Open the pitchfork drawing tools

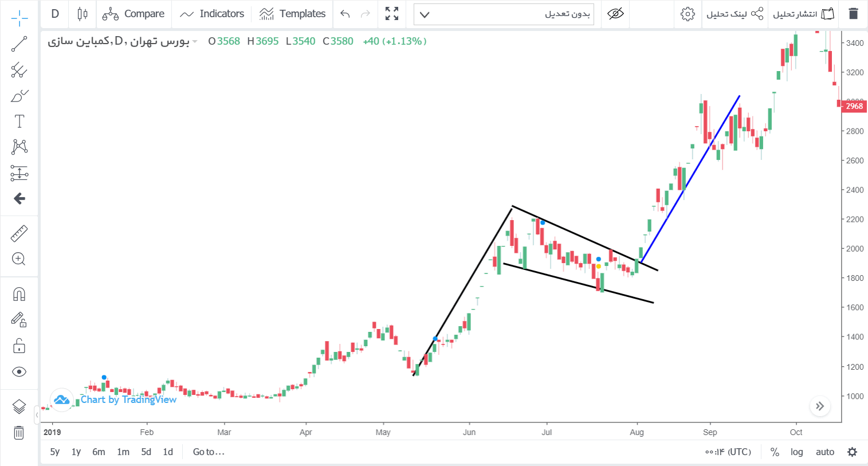point(19,70)
